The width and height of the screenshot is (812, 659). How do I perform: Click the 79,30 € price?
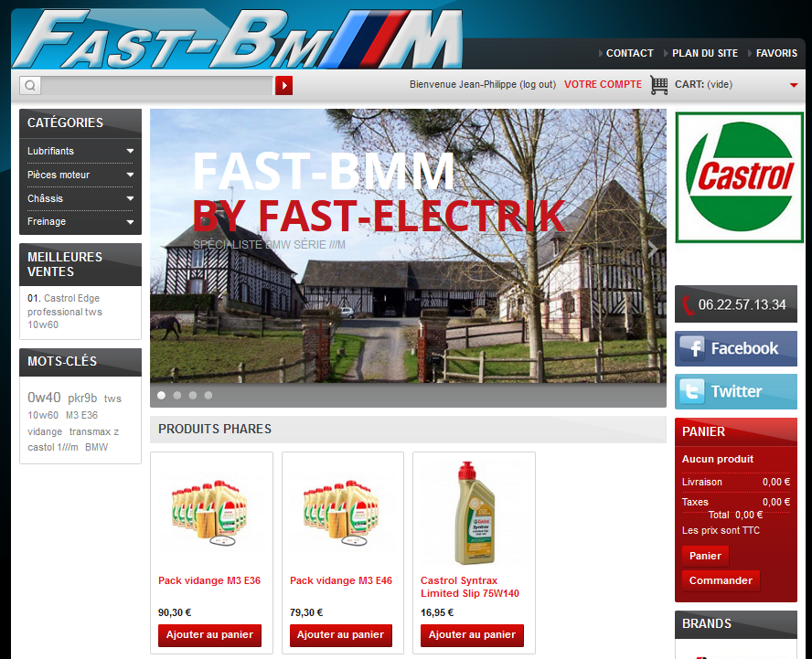coord(306,612)
